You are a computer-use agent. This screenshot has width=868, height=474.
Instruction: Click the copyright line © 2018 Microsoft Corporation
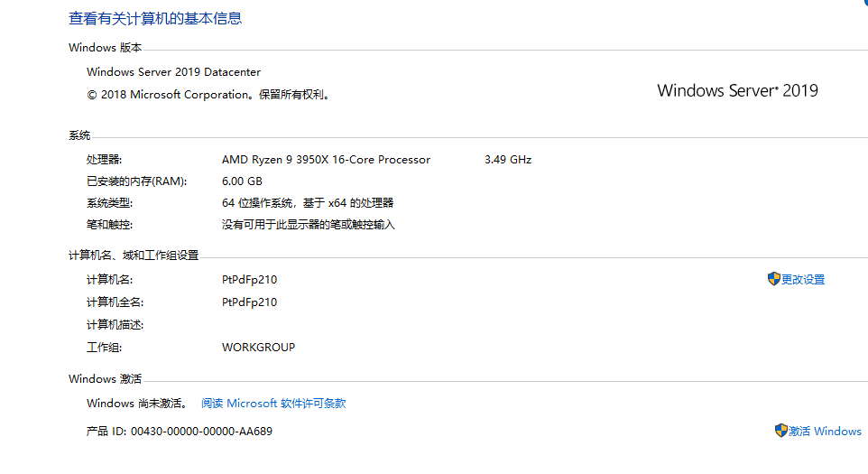pos(210,95)
